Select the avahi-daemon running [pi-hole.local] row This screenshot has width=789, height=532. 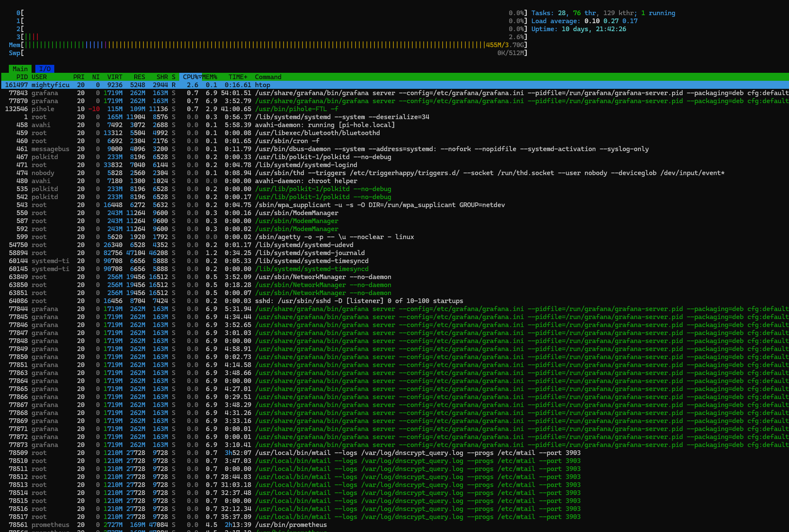pyautogui.click(x=395, y=125)
